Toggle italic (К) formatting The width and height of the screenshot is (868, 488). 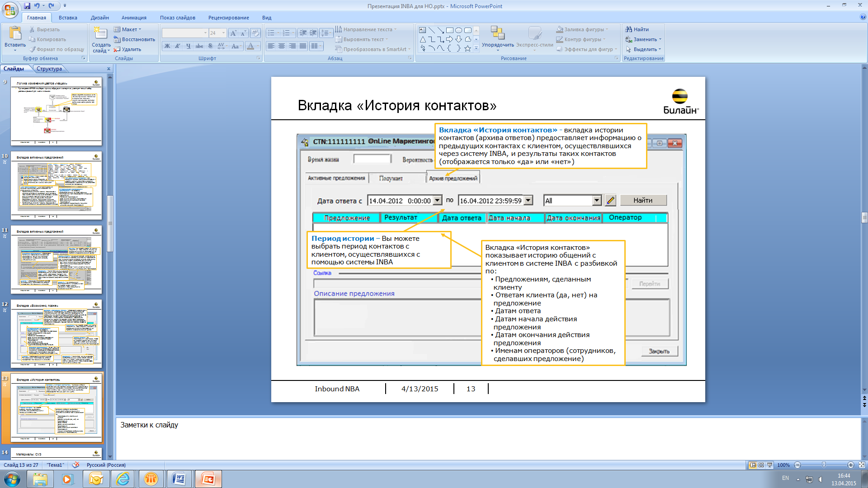pyautogui.click(x=178, y=46)
